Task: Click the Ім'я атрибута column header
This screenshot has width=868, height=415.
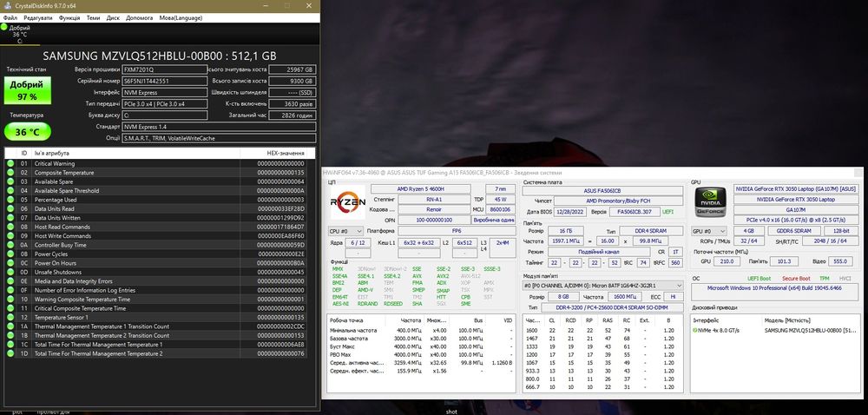Action: [135, 153]
